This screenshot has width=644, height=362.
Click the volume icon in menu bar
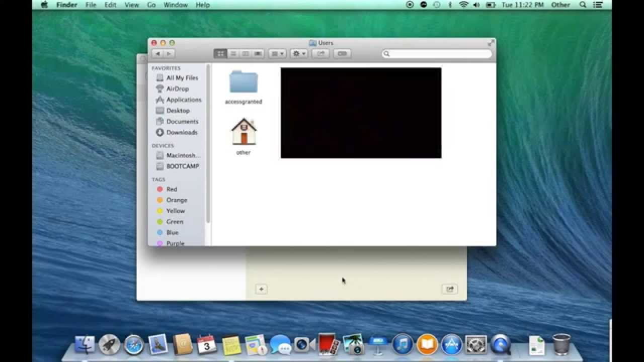point(476,5)
